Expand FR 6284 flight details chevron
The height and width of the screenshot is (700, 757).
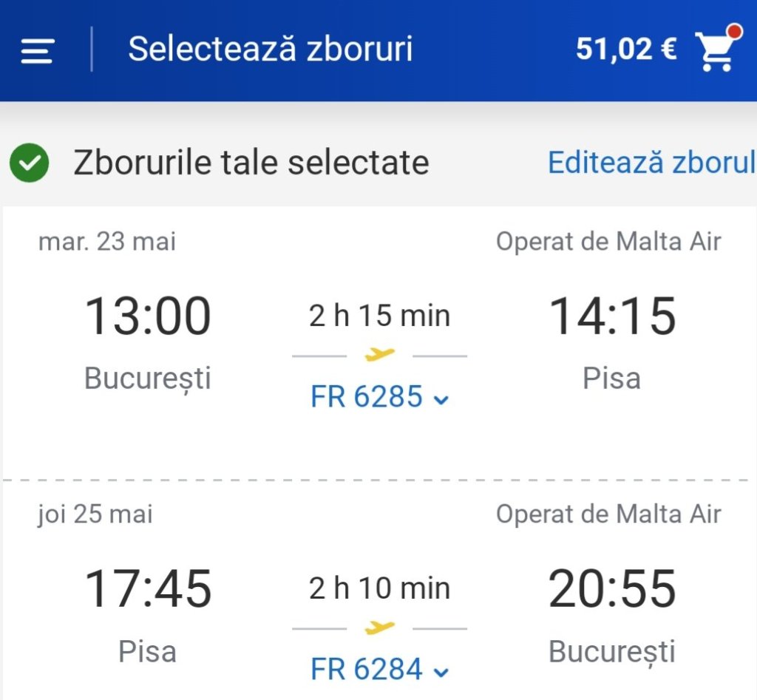tap(441, 672)
